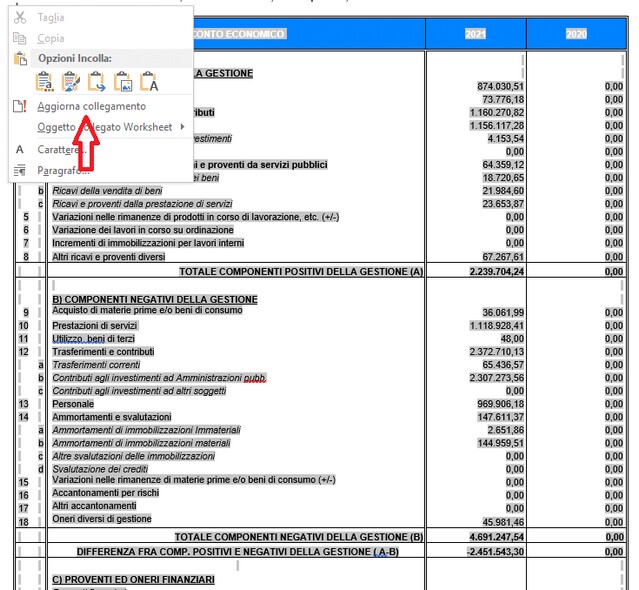The width and height of the screenshot is (639, 590).
Task: Click value 969.906,18
Action: point(500,404)
